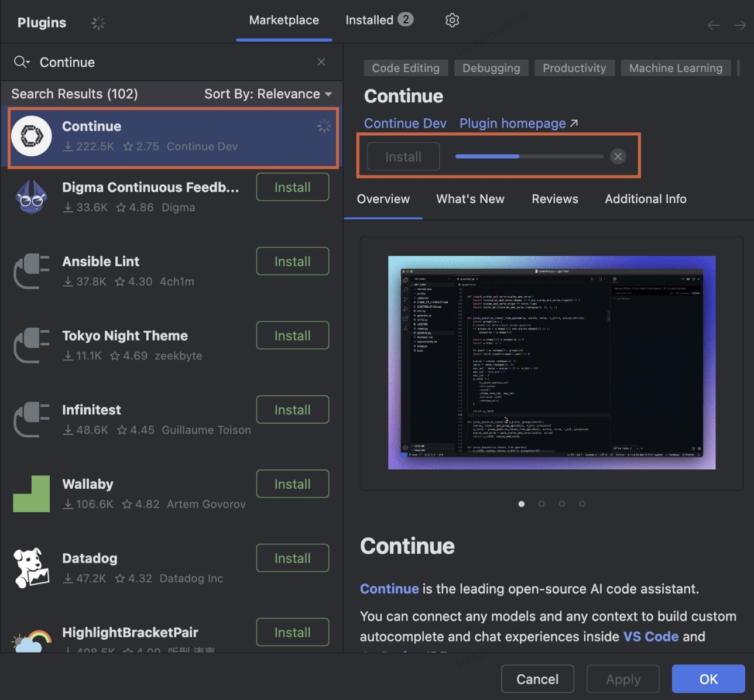Screen dimensions: 754x700
Task: Click the Infinitest plugin icon
Action: pos(31,419)
